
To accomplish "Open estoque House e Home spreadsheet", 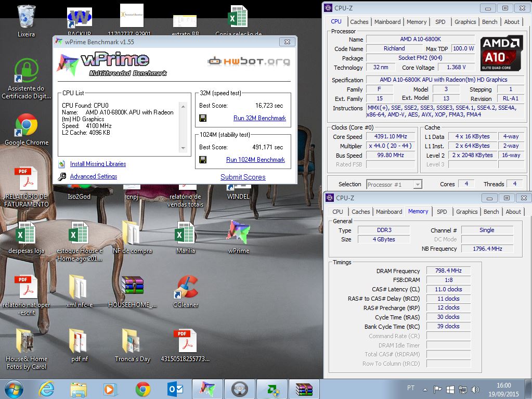I will point(80,241).
